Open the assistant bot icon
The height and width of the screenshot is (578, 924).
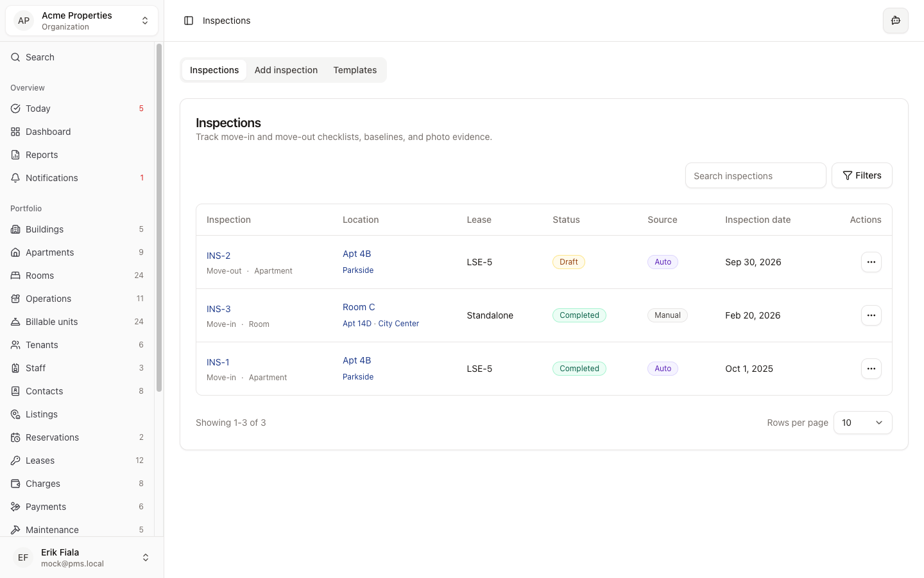(895, 21)
